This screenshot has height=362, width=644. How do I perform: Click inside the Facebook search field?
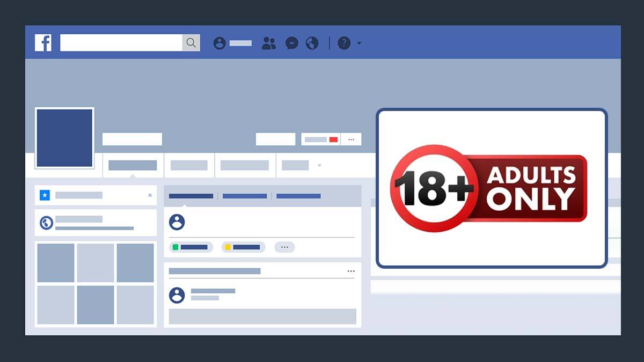pos(121,43)
